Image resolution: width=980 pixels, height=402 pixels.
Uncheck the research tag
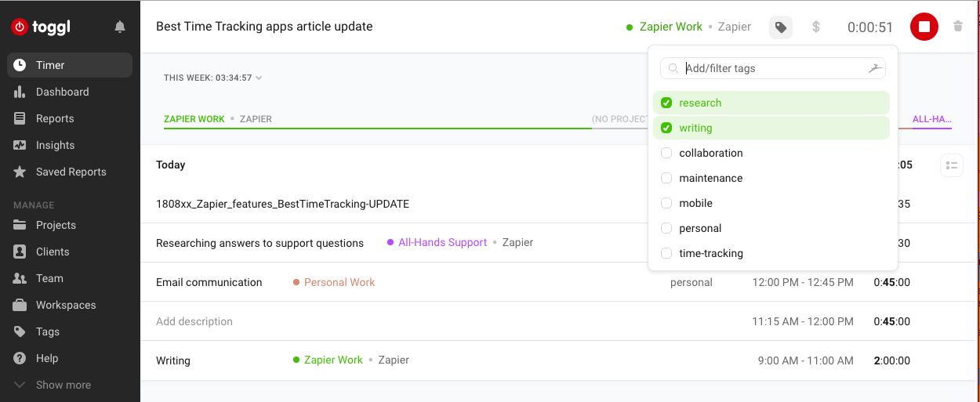coord(666,103)
